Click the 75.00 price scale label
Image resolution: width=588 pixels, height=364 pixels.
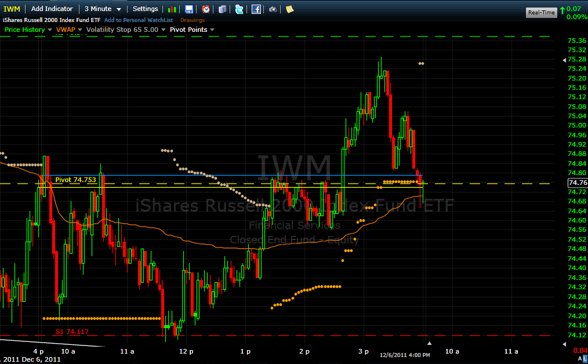tap(577, 125)
